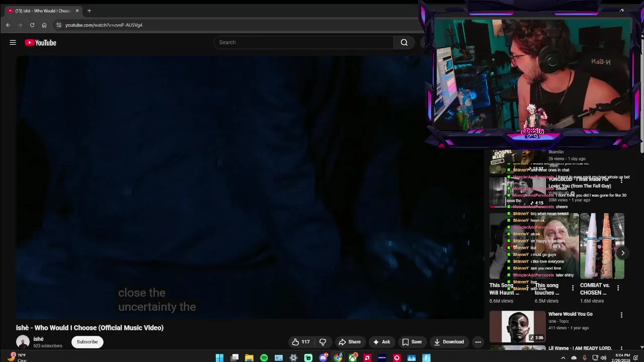Viewport: 644px width, 362px height.
Task: Close the ishé YouTube tab
Action: [x=77, y=11]
